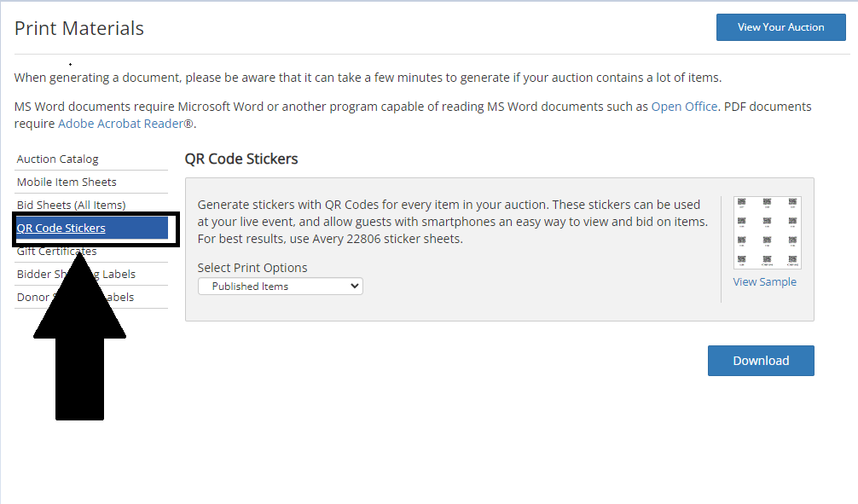
Task: Open the QR sticker sheet sample thumbnail
Action: (x=767, y=233)
